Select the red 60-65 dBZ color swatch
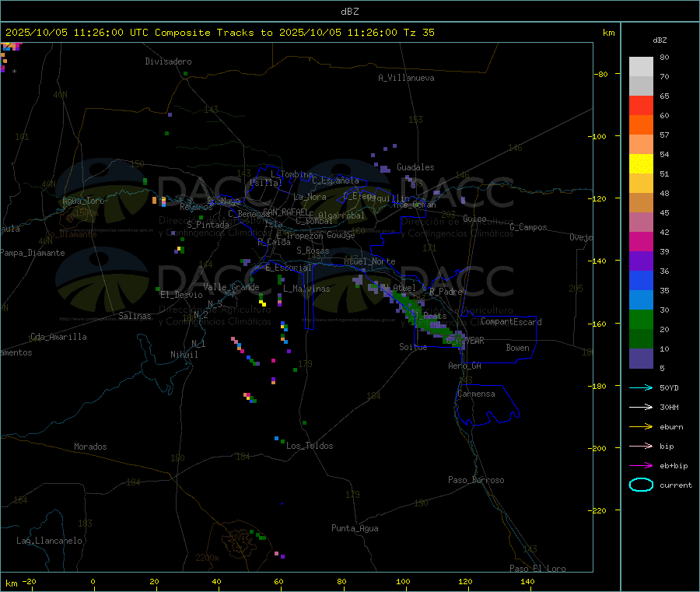 pyautogui.click(x=641, y=105)
